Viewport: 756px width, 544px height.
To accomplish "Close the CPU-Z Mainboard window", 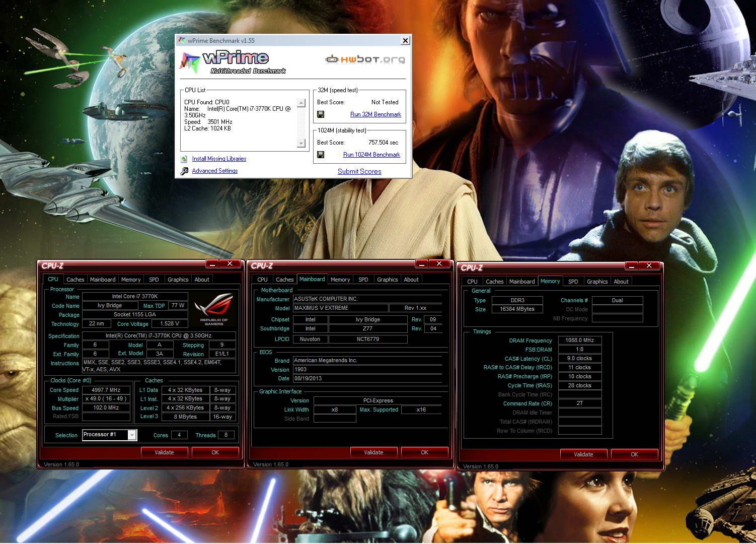I will (439, 264).
